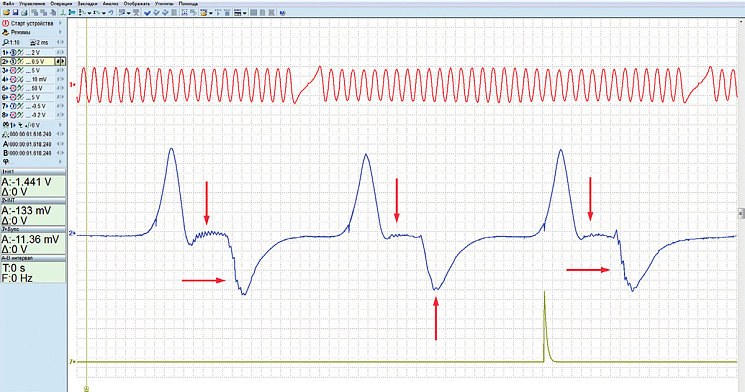Open the Анализ menu
Viewport: 745px width, 392px height.
pyautogui.click(x=110, y=4)
